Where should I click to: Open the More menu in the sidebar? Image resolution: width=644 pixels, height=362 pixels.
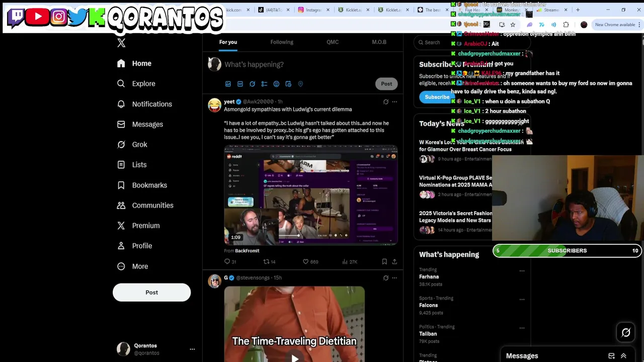point(133,266)
